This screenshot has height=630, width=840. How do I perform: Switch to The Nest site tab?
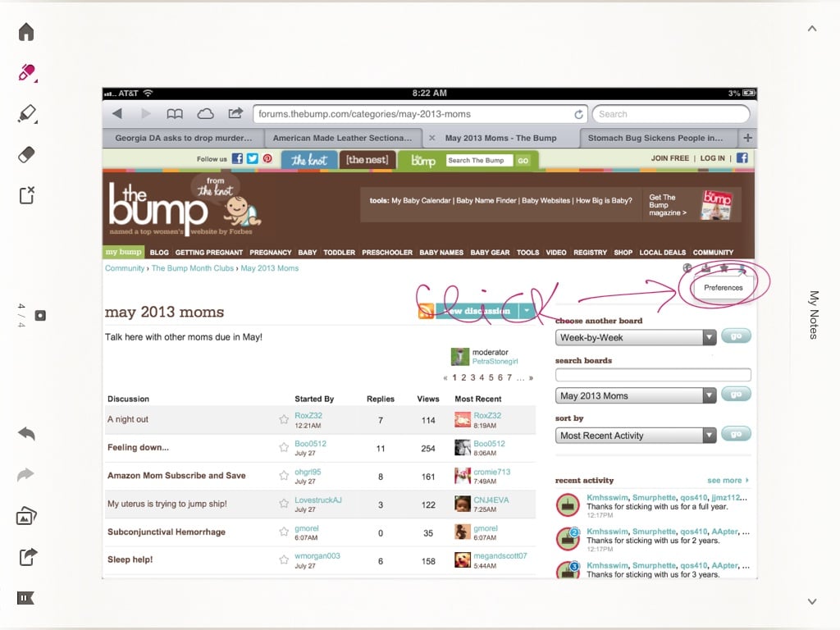367,160
